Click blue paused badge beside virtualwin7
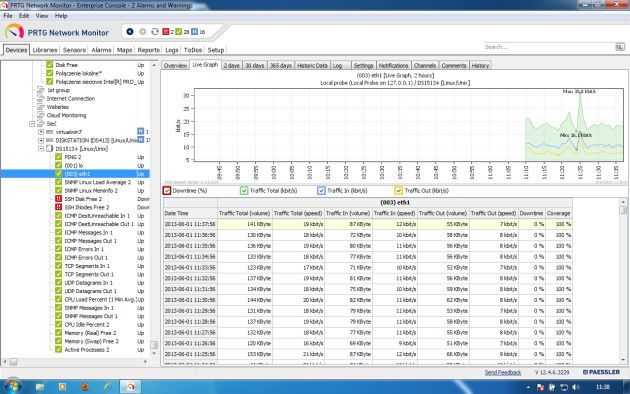 coord(141,131)
